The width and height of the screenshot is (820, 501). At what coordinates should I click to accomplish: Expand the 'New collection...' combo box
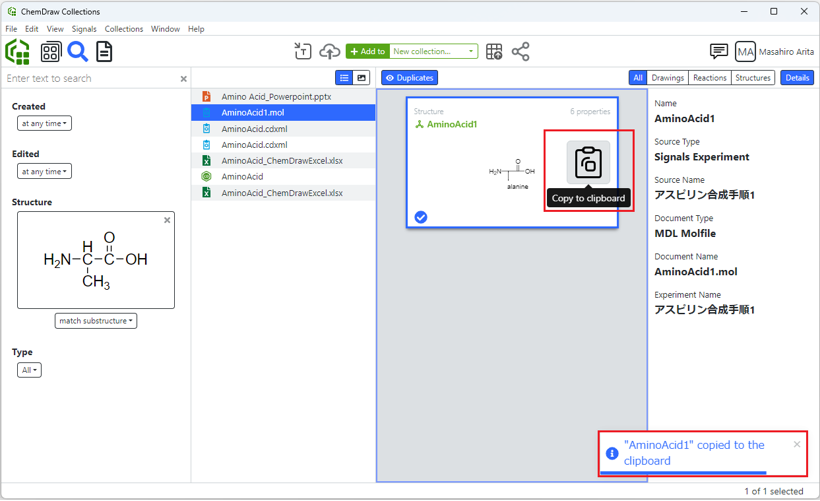coord(433,51)
